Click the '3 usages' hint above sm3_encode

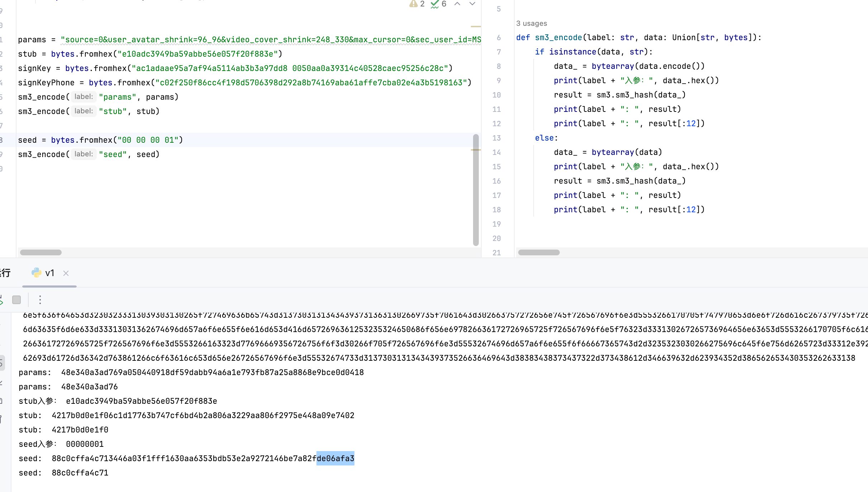(x=531, y=24)
